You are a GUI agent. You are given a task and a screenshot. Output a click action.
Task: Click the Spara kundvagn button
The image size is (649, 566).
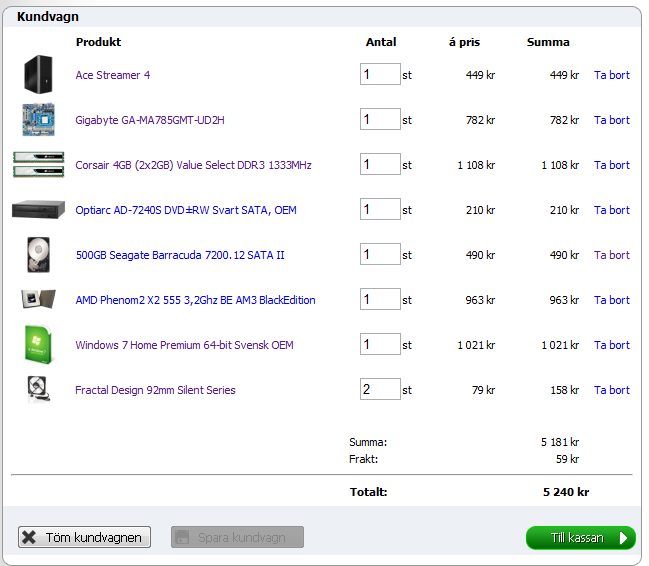(x=237, y=538)
